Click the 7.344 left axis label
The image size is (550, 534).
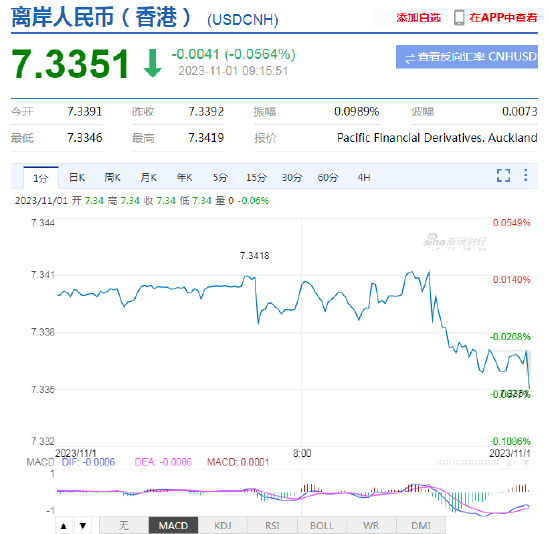(x=43, y=223)
